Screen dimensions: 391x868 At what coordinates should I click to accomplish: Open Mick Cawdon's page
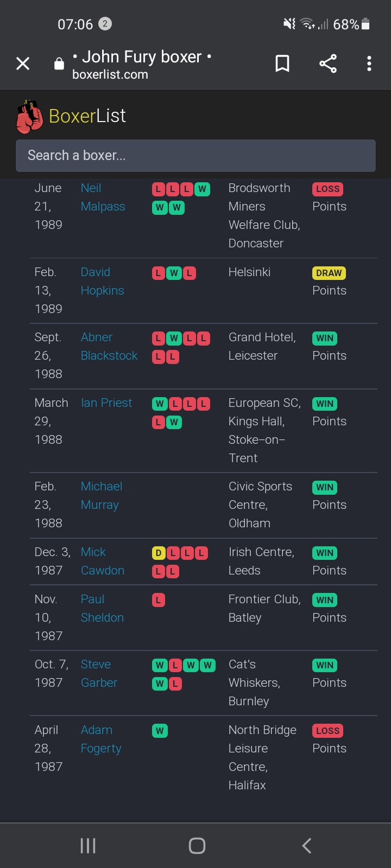coord(103,561)
